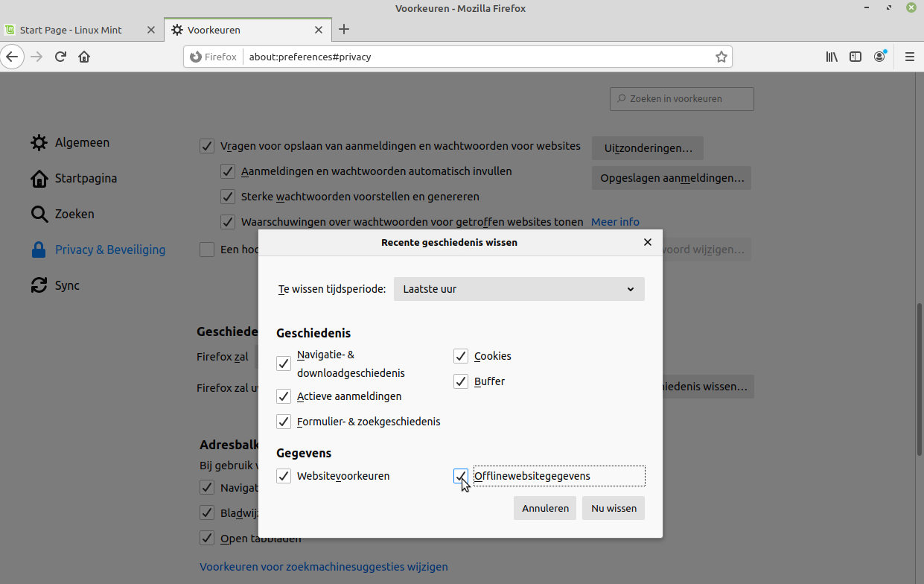The height and width of the screenshot is (584, 924).
Task: Open the Meer info link
Action: [615, 221]
